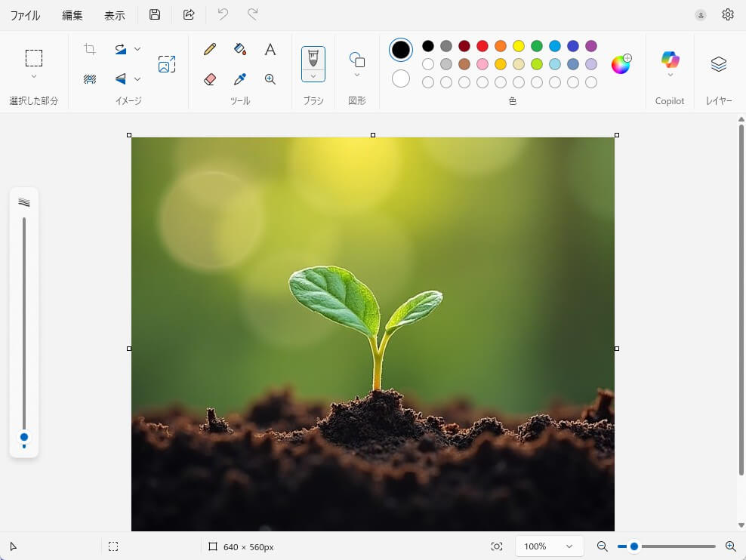
Task: Click the redo arrow
Action: click(x=253, y=15)
